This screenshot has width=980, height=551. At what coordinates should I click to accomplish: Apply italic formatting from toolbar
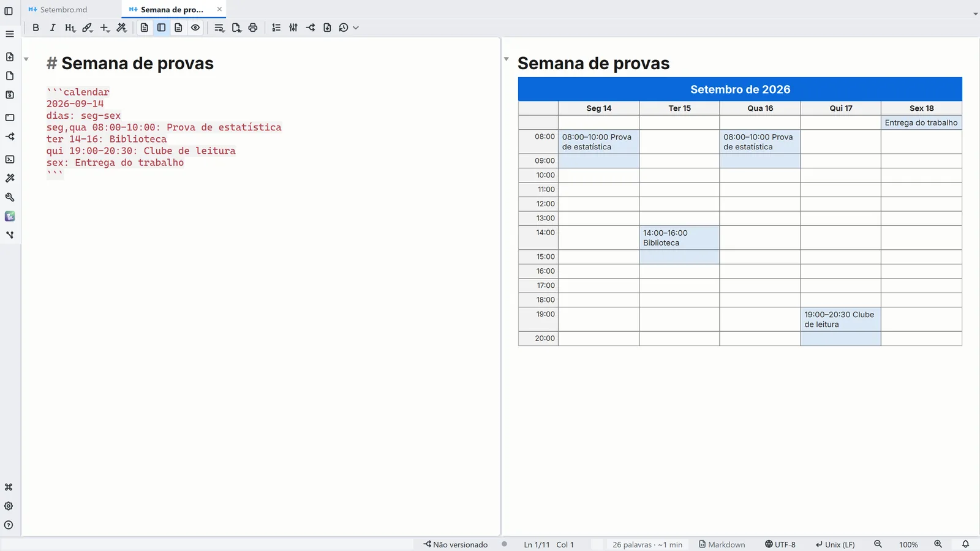point(53,28)
